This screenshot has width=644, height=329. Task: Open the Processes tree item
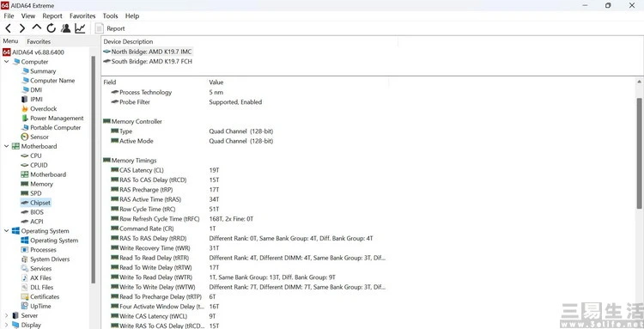(39, 250)
